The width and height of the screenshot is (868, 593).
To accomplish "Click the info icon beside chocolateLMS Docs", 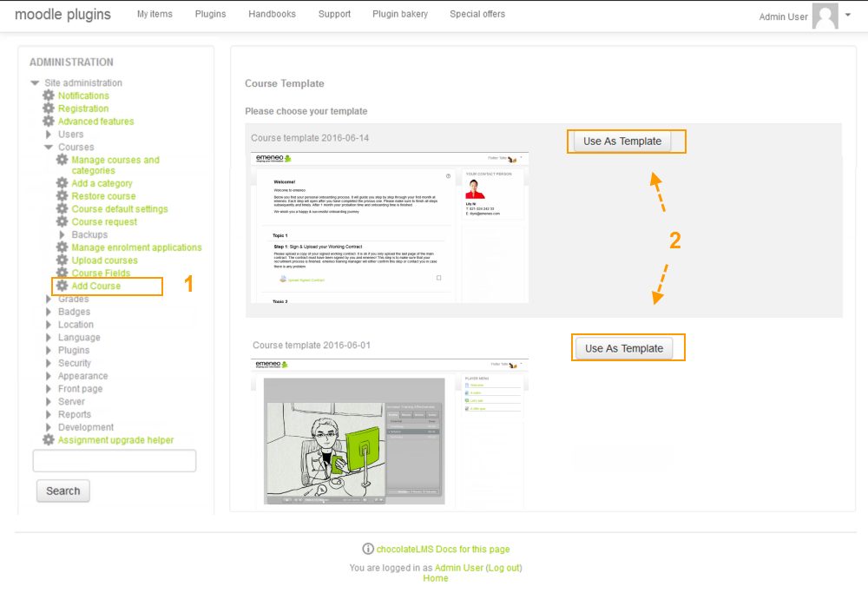I will point(367,549).
